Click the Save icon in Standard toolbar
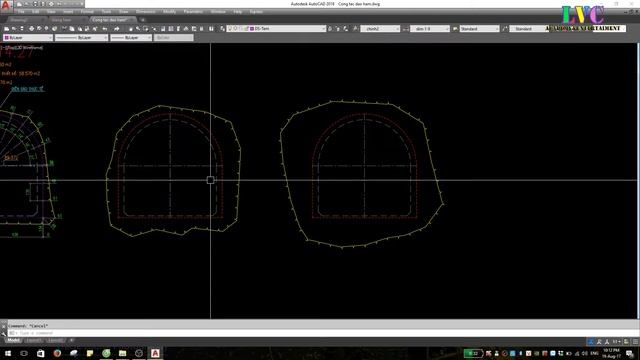The height and width of the screenshot is (360, 640). [x=22, y=29]
